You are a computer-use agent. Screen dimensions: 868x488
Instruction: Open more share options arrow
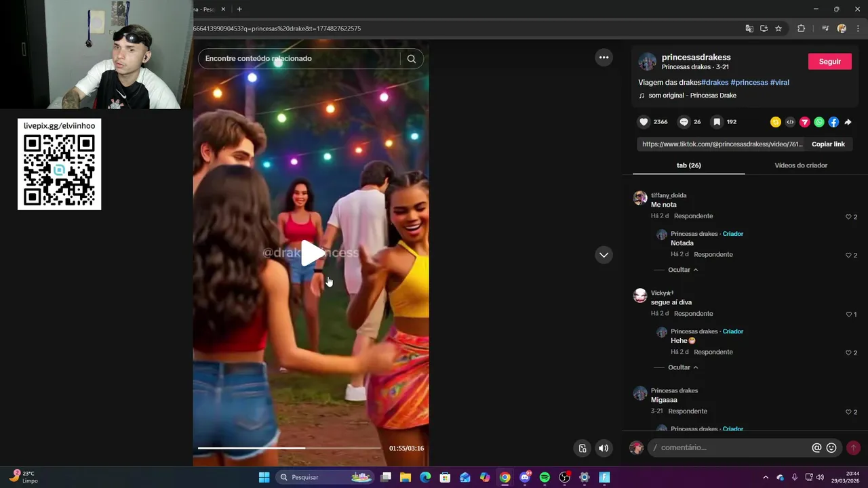point(848,122)
